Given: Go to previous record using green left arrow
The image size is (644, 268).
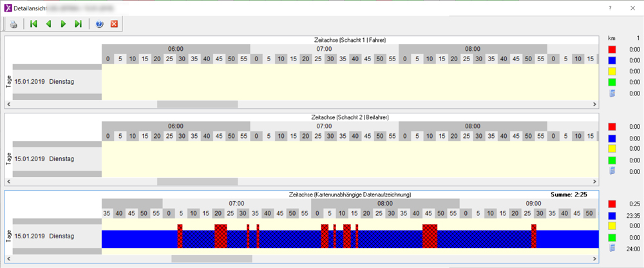Looking at the screenshot, I should (48, 24).
